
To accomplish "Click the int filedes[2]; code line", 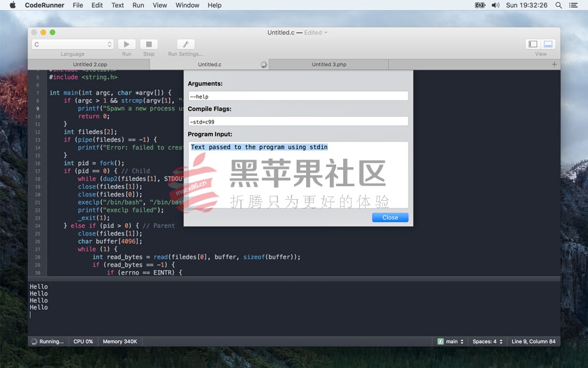I will tap(90, 132).
